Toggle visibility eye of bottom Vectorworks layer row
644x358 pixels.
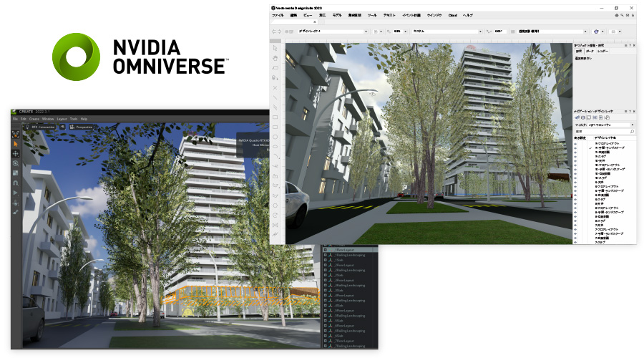tap(575, 242)
